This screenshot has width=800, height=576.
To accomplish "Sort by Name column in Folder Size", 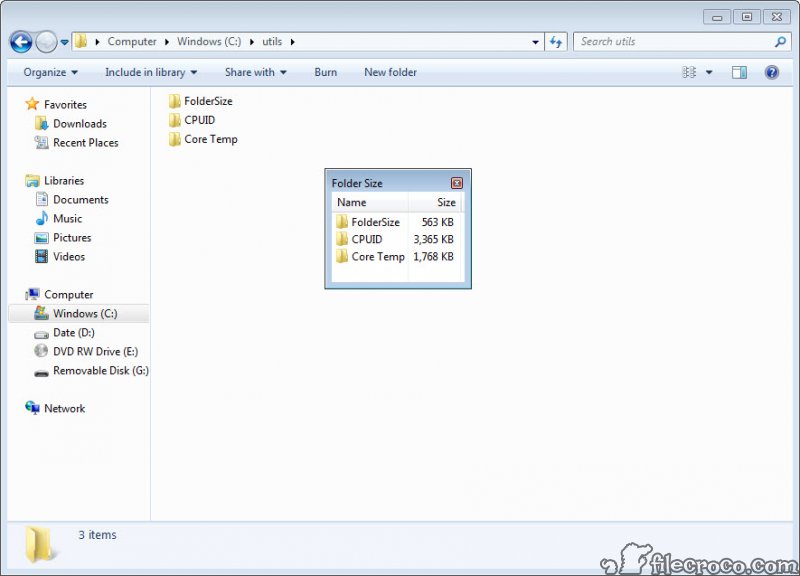I will point(370,203).
